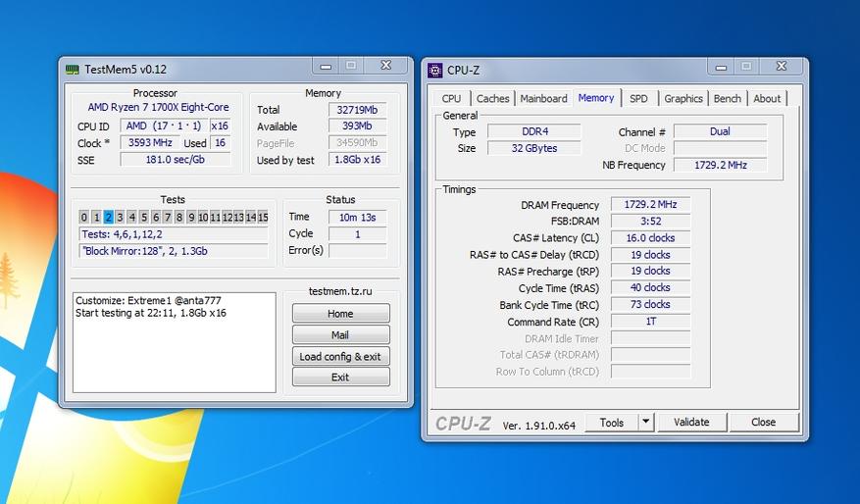Click the Time '10m 13s' value
Viewport: 860px width, 504px height.
(357, 217)
